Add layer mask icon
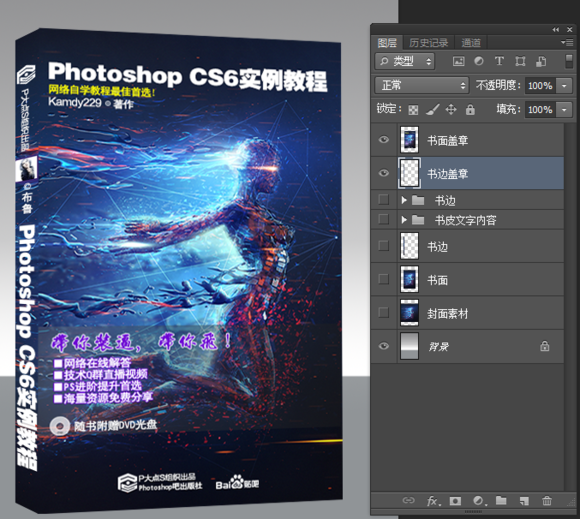Viewport: 580px width, 519px height. pos(455,501)
